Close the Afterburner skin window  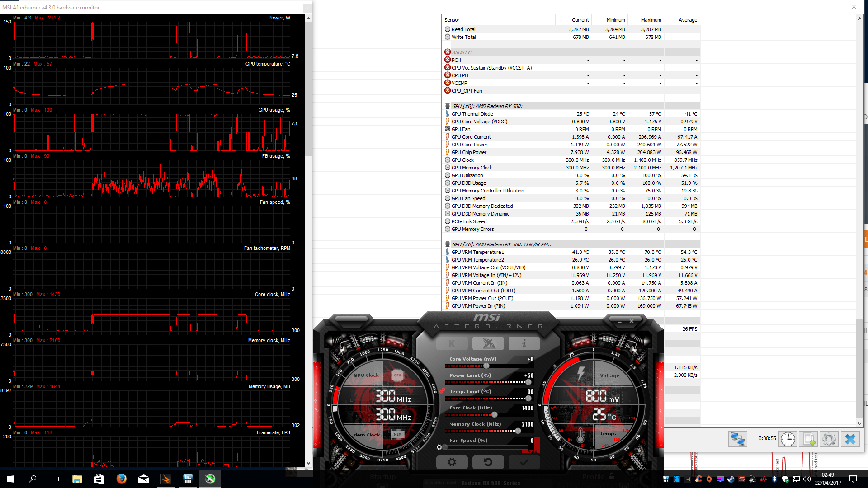click(x=632, y=321)
